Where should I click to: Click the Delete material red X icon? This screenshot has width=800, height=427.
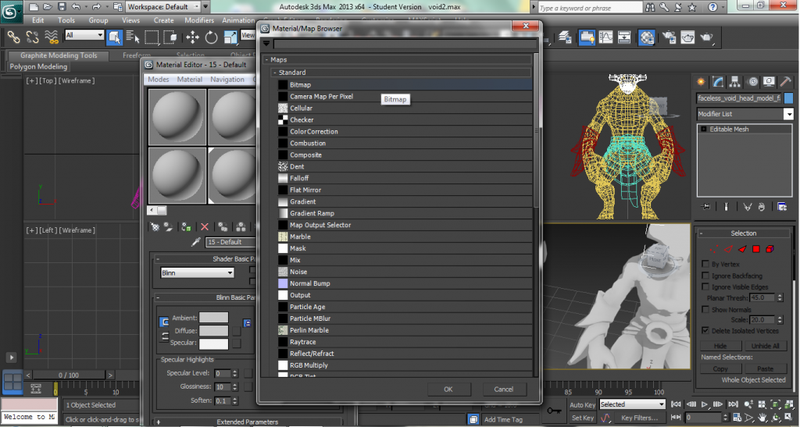(205, 227)
